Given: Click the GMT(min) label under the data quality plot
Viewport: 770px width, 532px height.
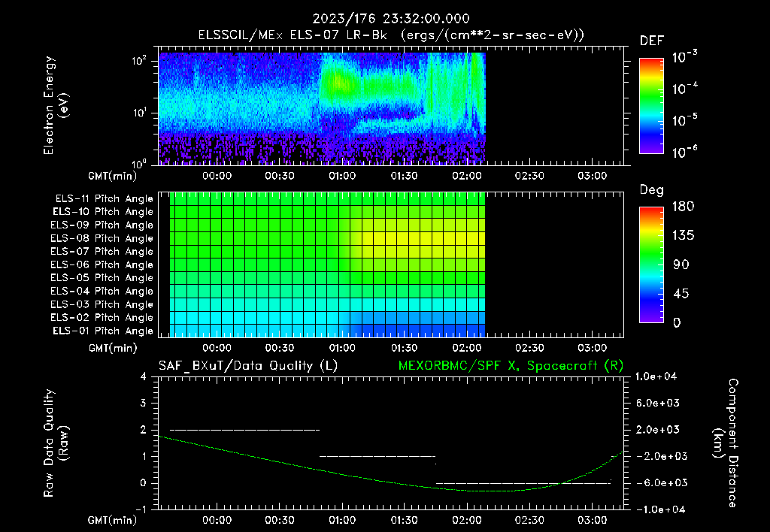Looking at the screenshot, I should [x=113, y=520].
